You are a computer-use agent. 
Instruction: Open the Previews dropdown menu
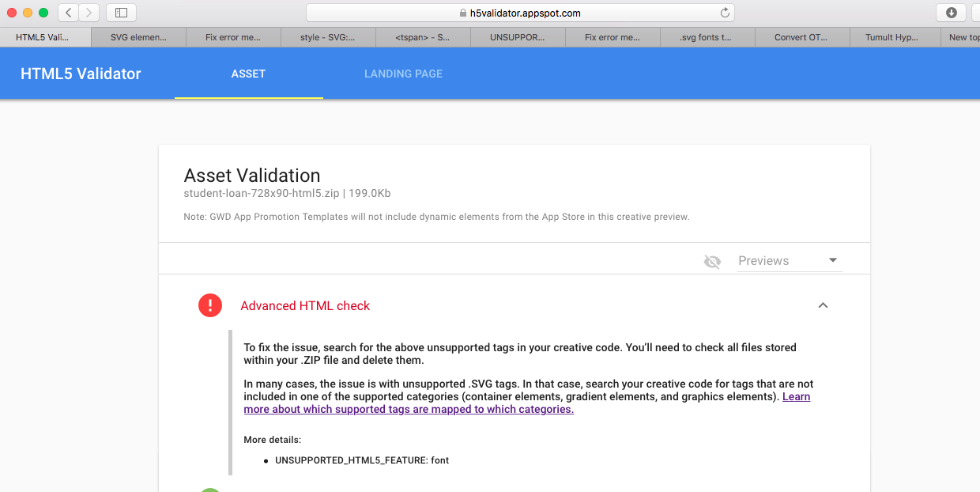pos(790,261)
